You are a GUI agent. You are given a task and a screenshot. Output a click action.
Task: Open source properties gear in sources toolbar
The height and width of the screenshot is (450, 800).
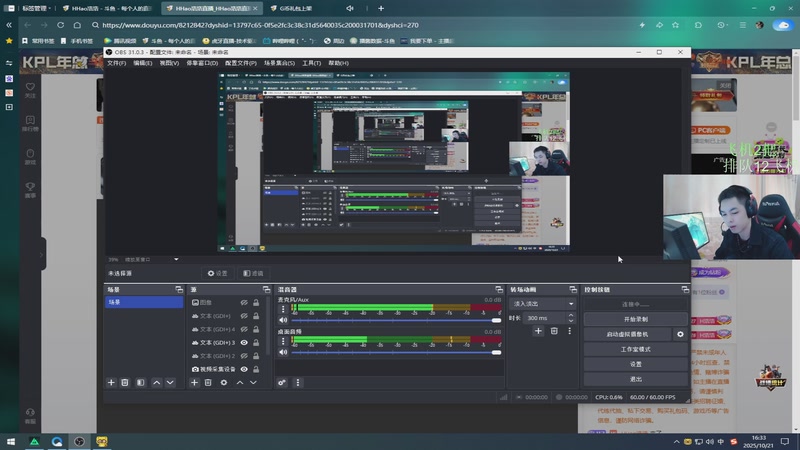224,383
